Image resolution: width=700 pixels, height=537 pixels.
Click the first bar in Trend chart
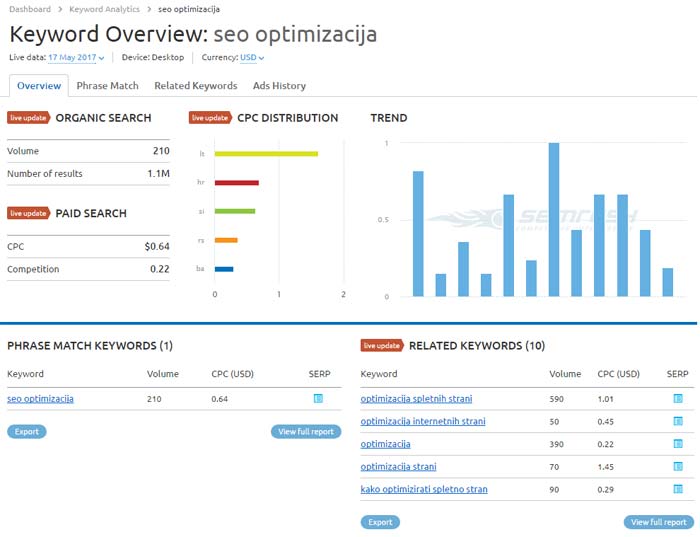click(x=418, y=233)
